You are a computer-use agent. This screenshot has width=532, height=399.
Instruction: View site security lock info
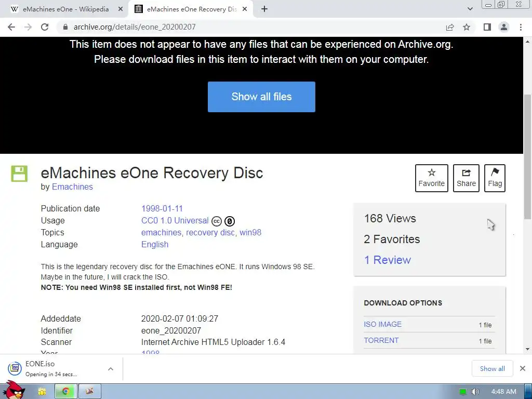pos(65,27)
